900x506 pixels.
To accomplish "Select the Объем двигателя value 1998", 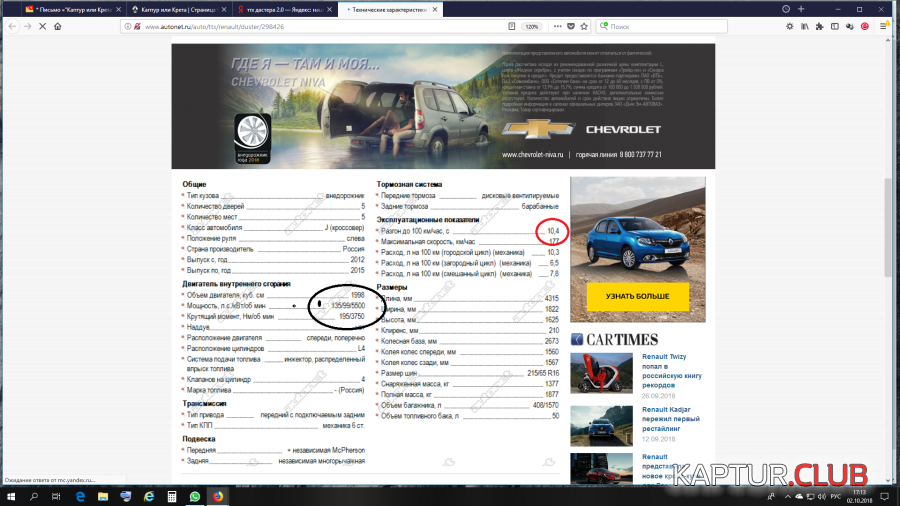I will 358,295.
